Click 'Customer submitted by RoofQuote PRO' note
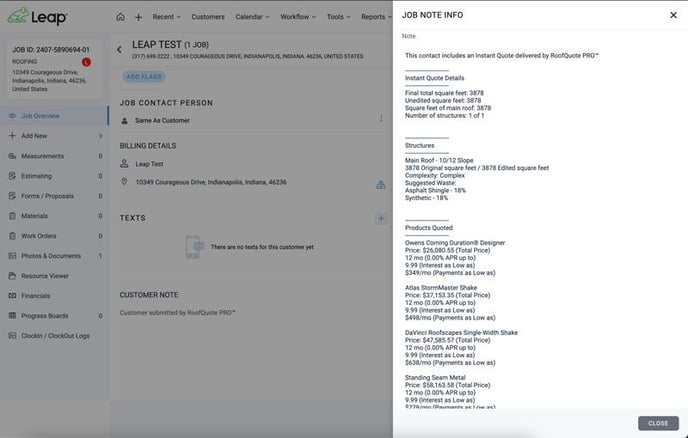Image resolution: width=688 pixels, height=438 pixels. click(177, 313)
